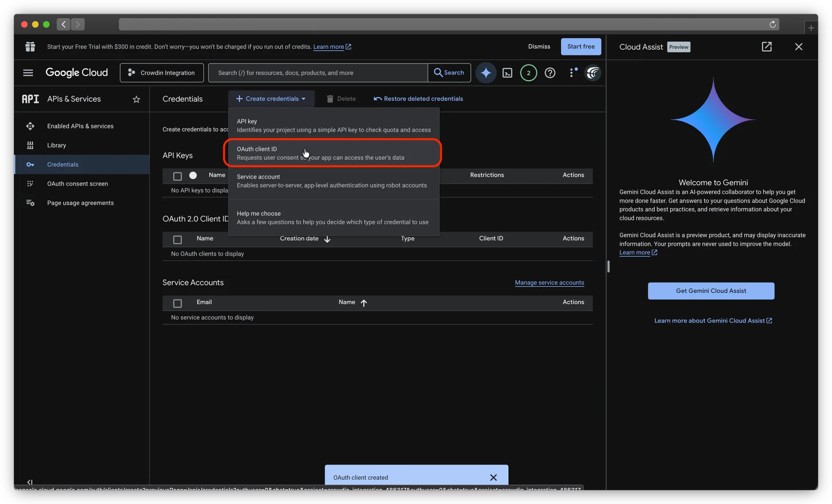Choose the Help me choose option
The width and height of the screenshot is (832, 504).
pyautogui.click(x=331, y=217)
